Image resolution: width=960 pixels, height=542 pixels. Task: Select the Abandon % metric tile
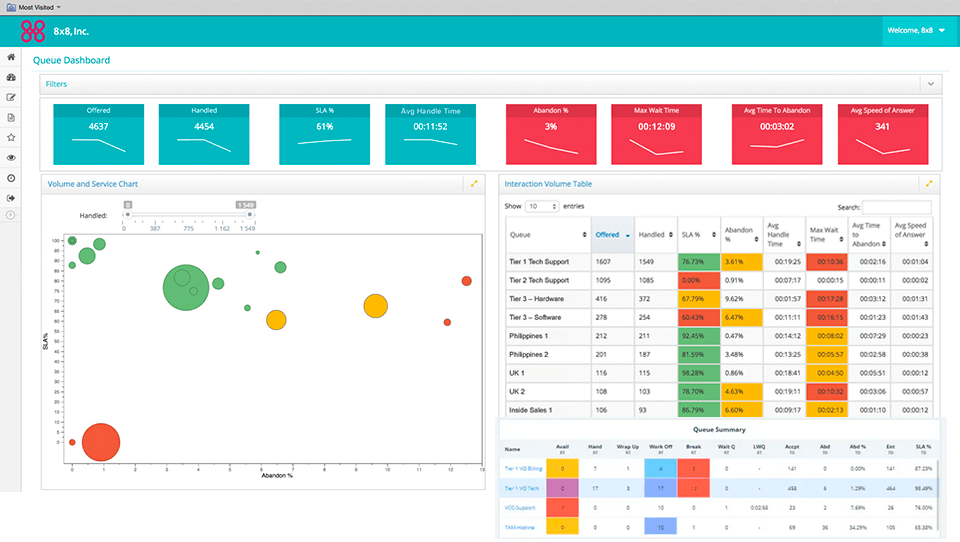[551, 135]
